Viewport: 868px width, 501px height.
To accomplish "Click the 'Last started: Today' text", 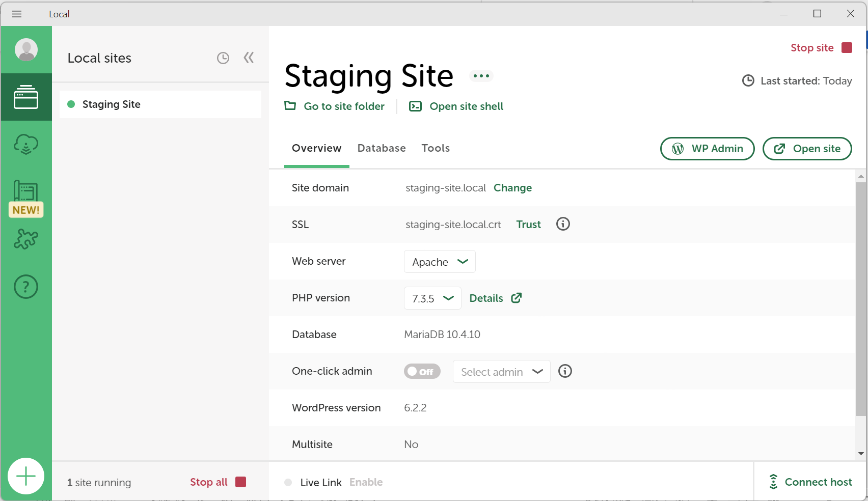I will [806, 81].
